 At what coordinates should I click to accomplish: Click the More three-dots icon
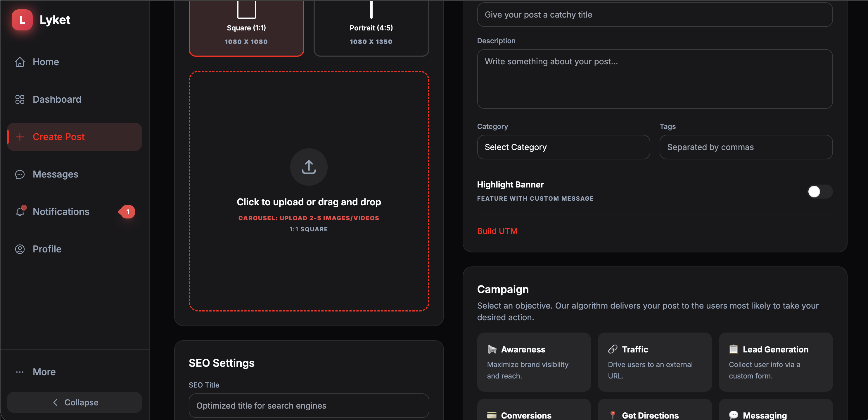pos(20,372)
